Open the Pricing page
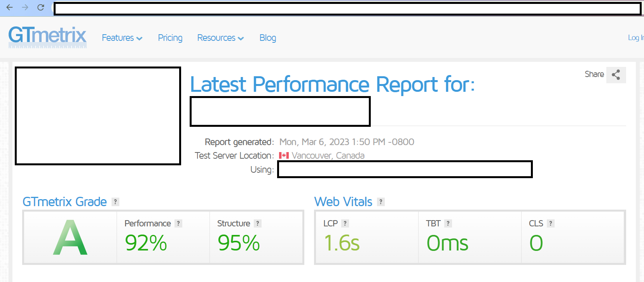The image size is (644, 282). pyautogui.click(x=170, y=38)
